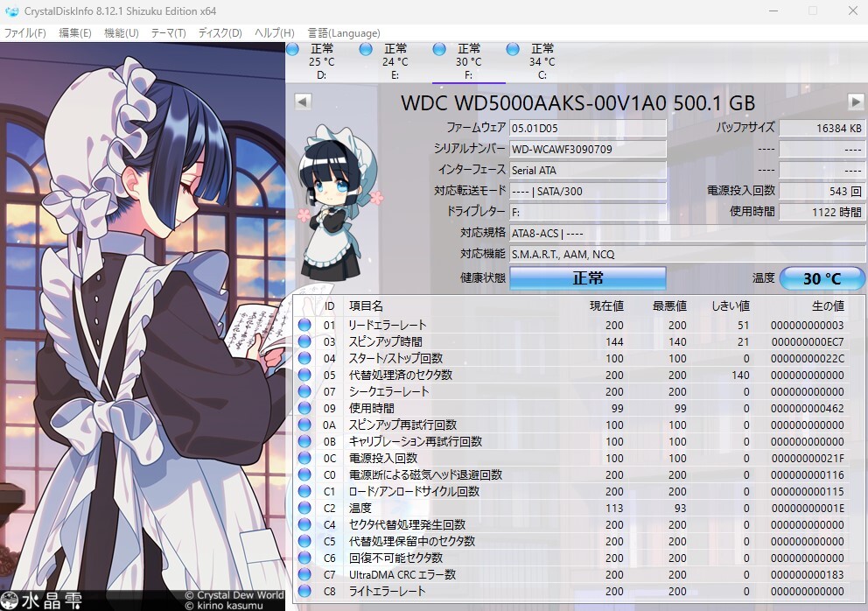Viewport: 868px width, 611px height.
Task: Select the E: drive status orb
Action: (366, 49)
